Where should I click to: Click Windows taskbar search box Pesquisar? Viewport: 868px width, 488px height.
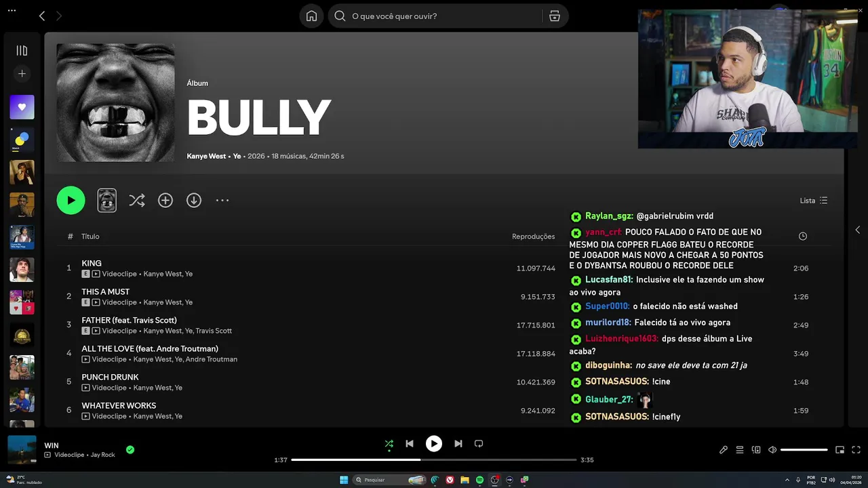point(389,480)
